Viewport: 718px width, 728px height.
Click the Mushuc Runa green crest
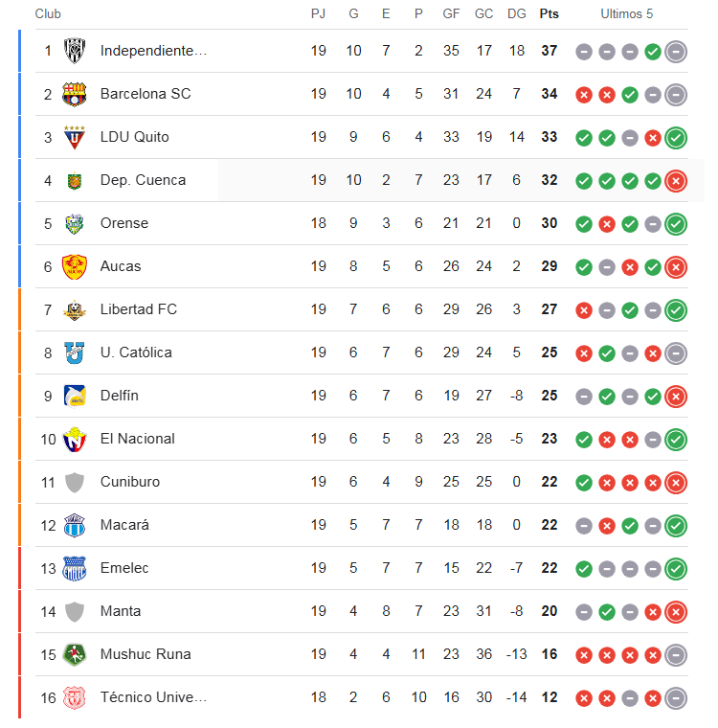[x=75, y=654]
